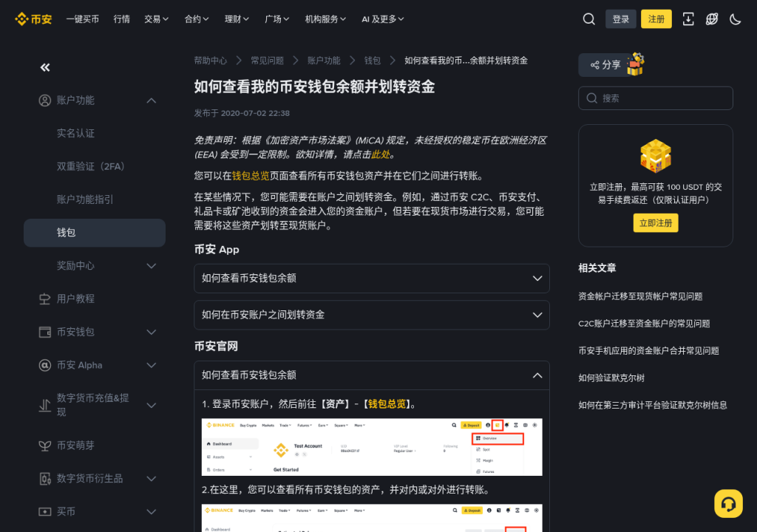Select 实名认证 in sidebar
The height and width of the screenshot is (532, 757).
[76, 133]
